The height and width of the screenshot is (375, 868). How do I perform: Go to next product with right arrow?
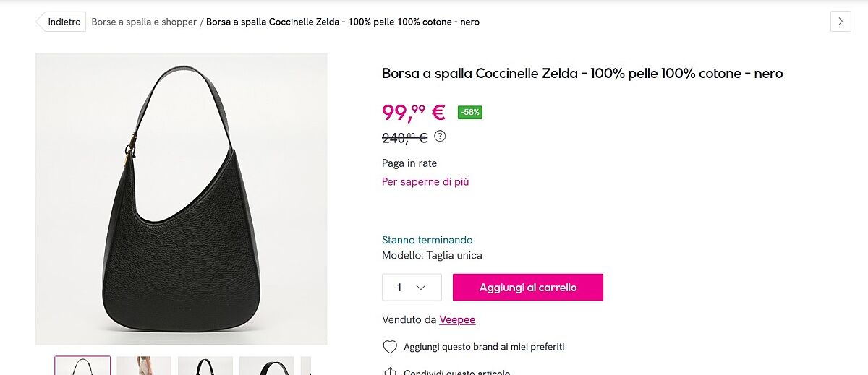click(841, 22)
